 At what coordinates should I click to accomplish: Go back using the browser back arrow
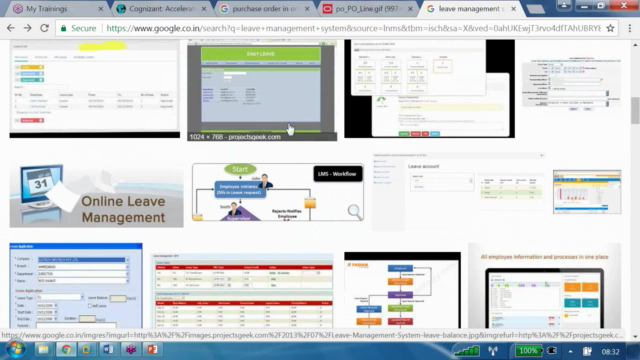11,28
